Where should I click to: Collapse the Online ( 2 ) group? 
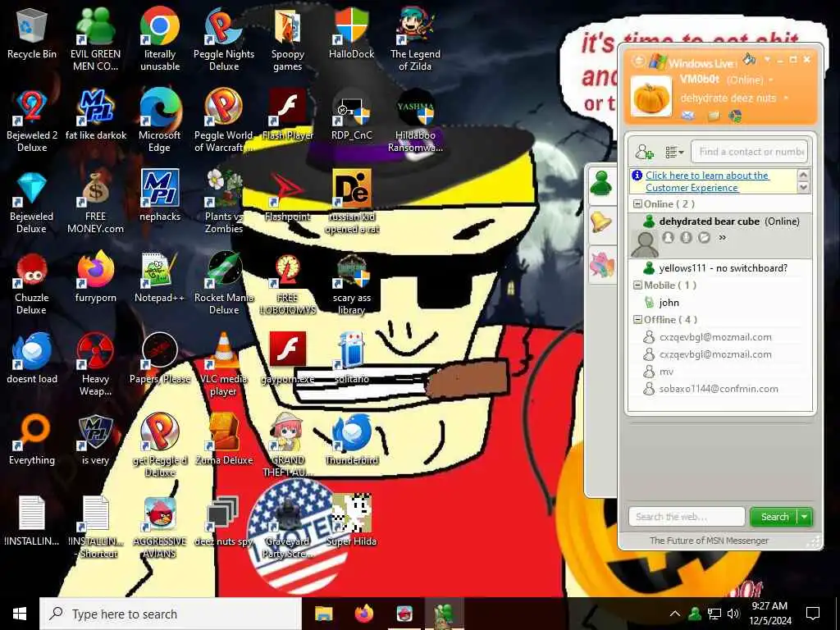(x=637, y=204)
